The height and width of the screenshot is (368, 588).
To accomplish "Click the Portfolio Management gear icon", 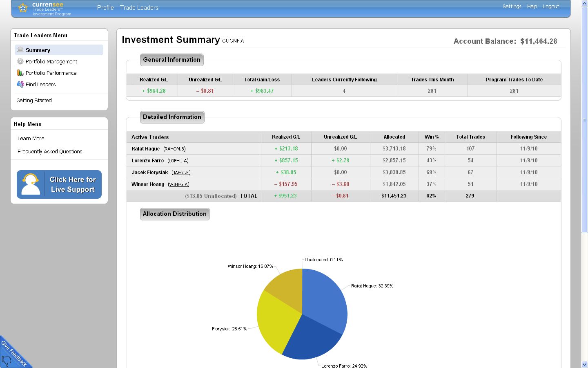I will (20, 61).
